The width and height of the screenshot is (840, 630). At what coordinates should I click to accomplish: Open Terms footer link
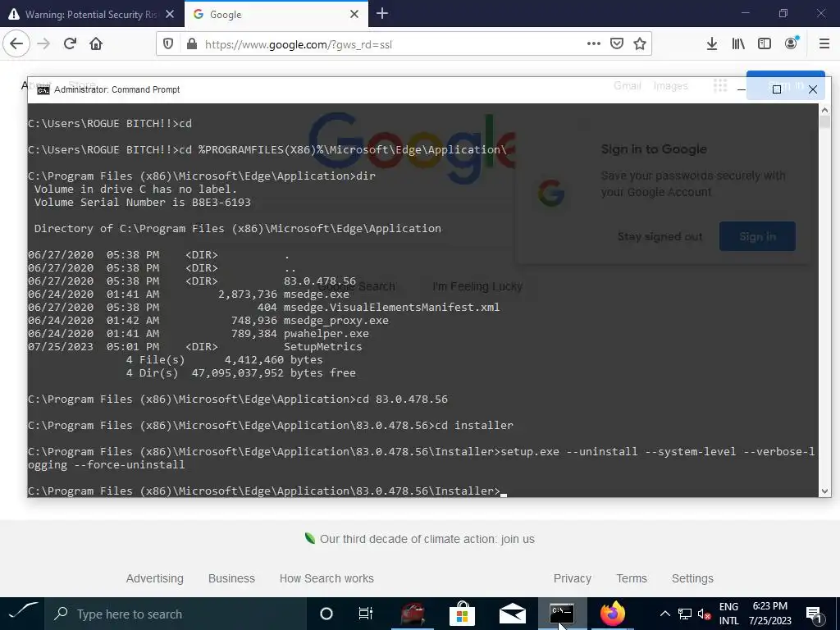pos(632,578)
